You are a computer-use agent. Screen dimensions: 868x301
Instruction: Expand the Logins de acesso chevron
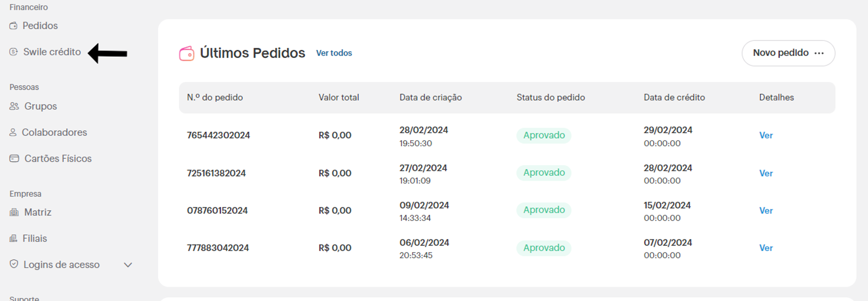click(128, 265)
